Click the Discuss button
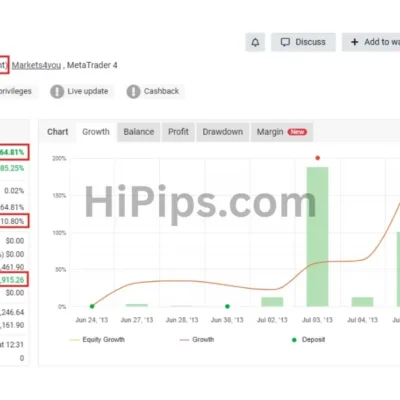The image size is (400, 400). (303, 42)
